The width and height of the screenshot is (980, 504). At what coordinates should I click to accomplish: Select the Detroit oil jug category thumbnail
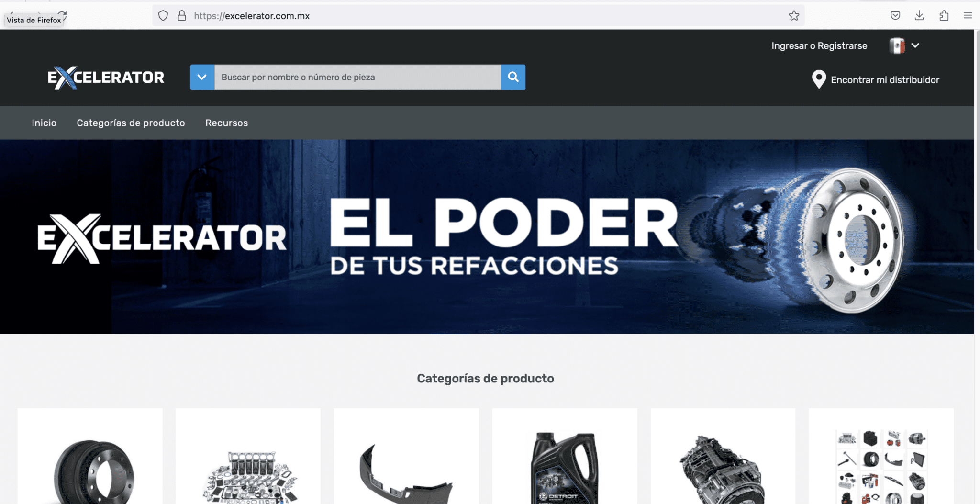565,467
